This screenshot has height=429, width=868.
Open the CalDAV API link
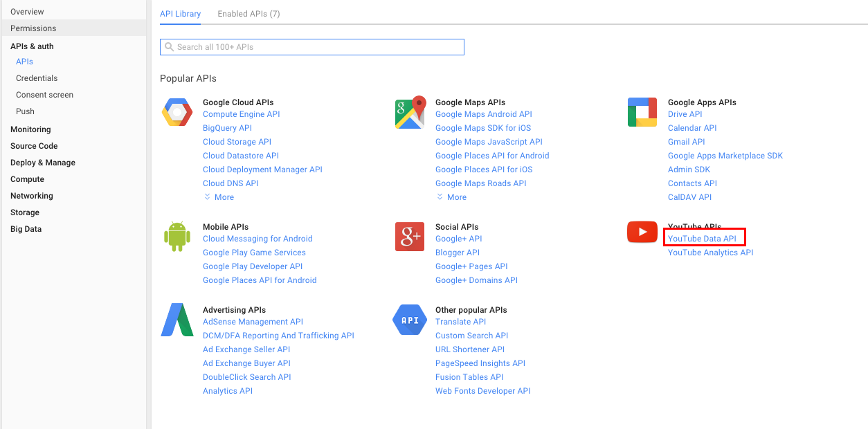point(689,197)
